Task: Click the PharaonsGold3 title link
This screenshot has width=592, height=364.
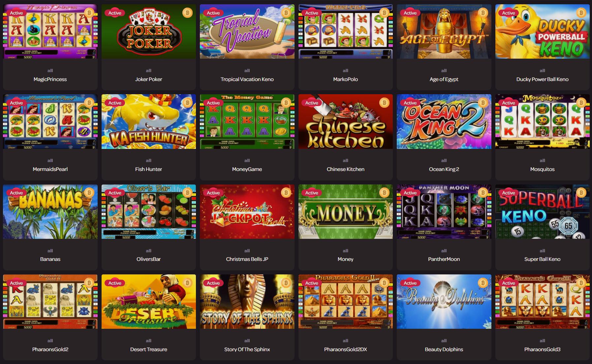Action: tap(542, 350)
